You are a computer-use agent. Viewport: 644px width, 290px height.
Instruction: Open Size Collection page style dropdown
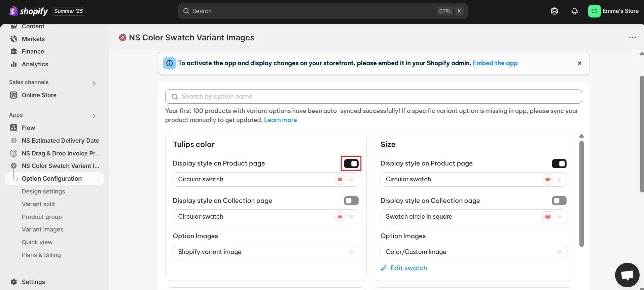pyautogui.click(x=474, y=217)
